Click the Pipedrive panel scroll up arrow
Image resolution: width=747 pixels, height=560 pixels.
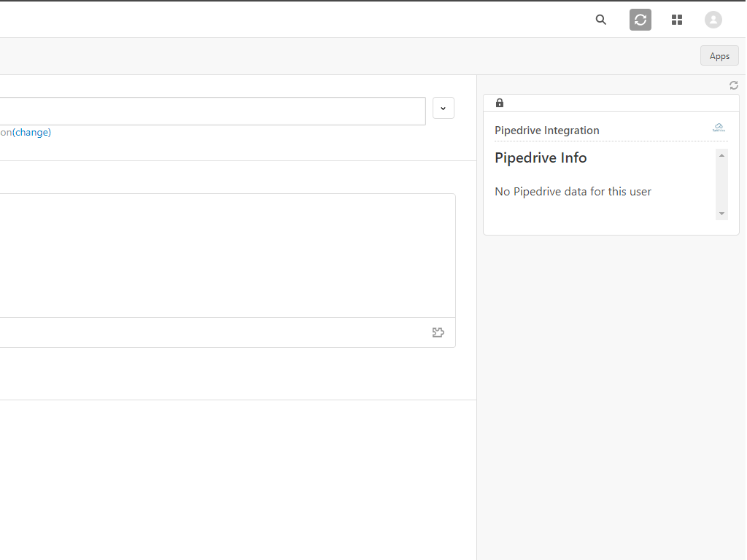pos(722,155)
